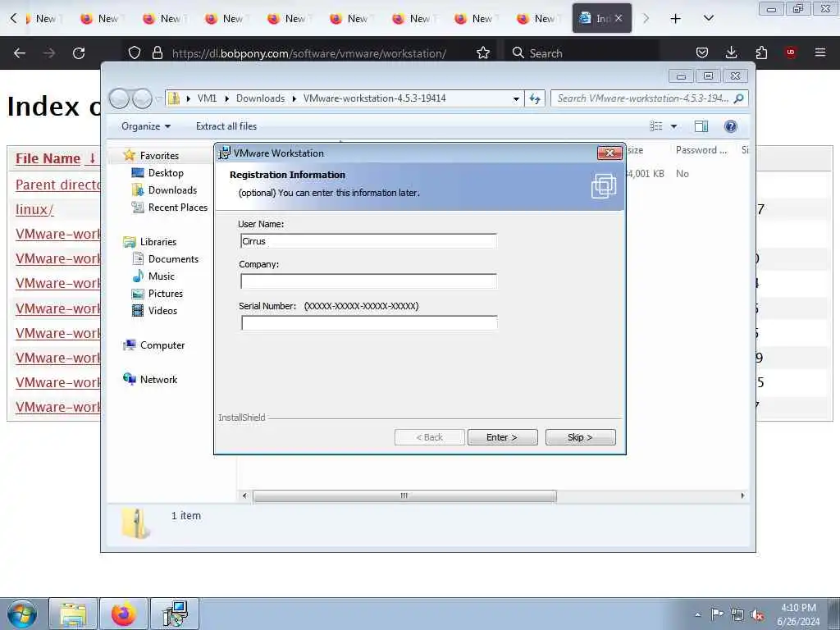Click the volume tray icon
This screenshot has height=630, width=840.
(757, 615)
